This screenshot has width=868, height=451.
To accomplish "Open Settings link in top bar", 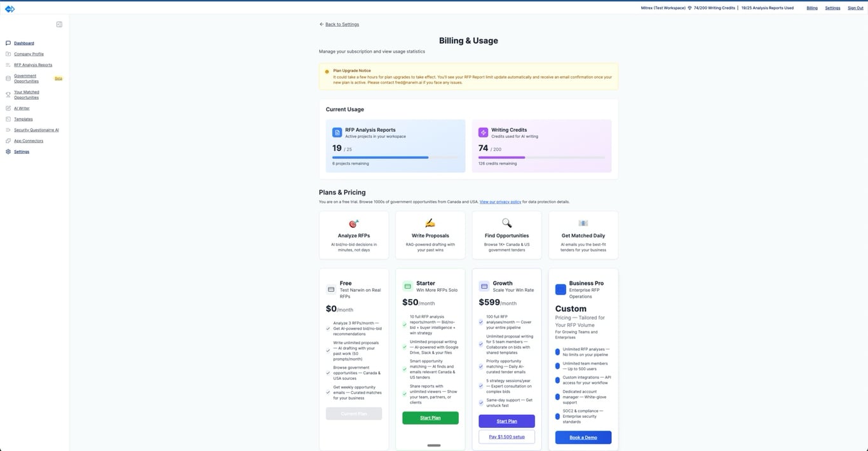I will 832,8.
